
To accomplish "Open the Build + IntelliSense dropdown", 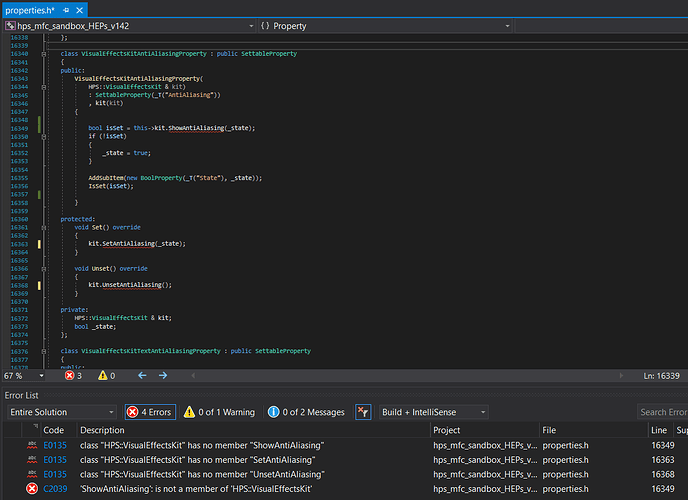I will [434, 412].
